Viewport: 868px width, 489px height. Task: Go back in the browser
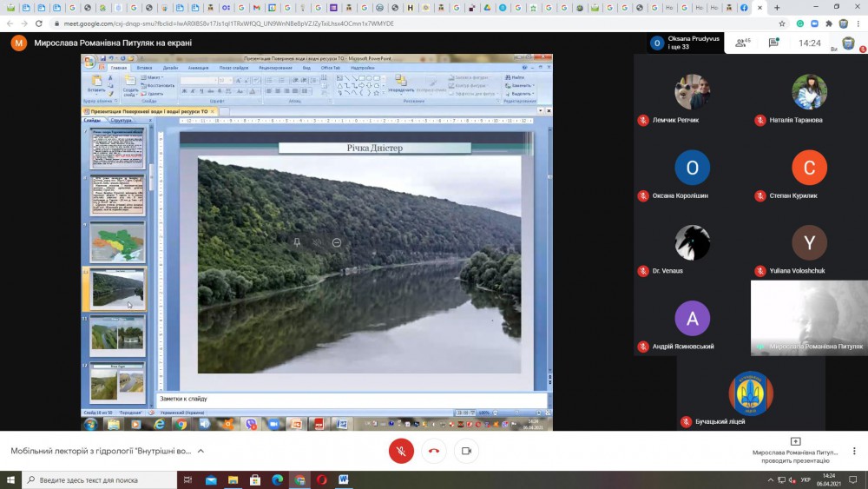point(10,23)
